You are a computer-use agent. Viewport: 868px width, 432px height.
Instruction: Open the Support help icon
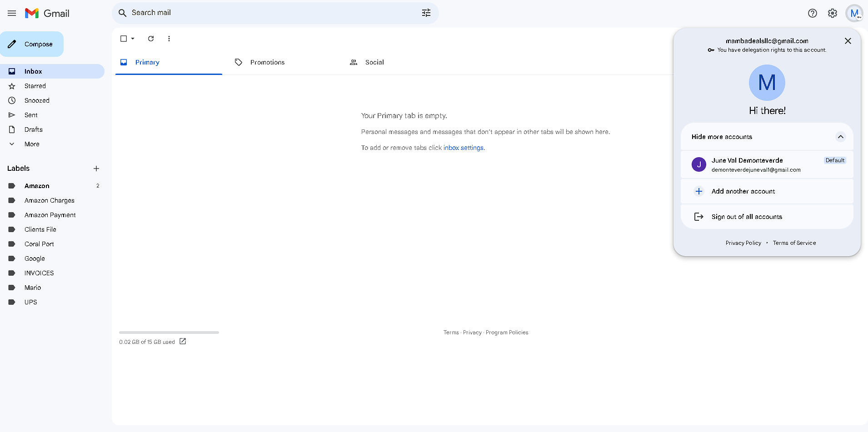[x=813, y=13]
